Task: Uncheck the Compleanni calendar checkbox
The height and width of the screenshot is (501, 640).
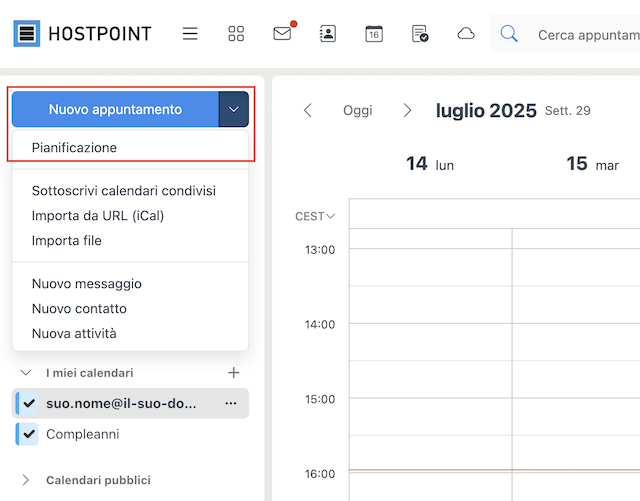Action: 29,434
